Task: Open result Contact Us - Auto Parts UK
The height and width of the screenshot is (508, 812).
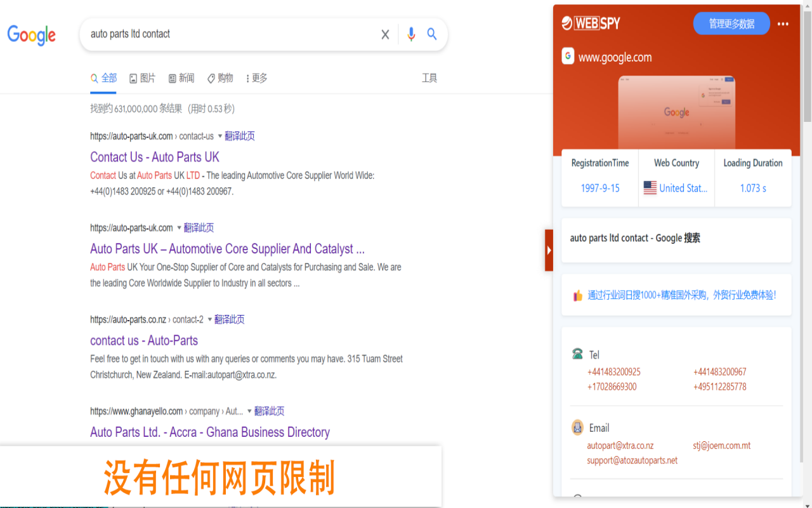Action: [x=155, y=157]
